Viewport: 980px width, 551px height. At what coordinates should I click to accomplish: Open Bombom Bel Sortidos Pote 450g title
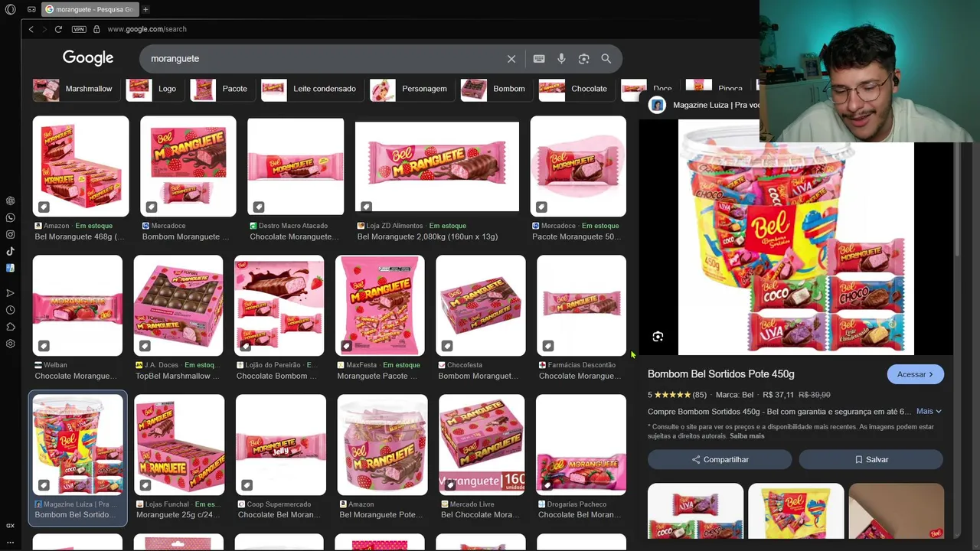coord(720,374)
